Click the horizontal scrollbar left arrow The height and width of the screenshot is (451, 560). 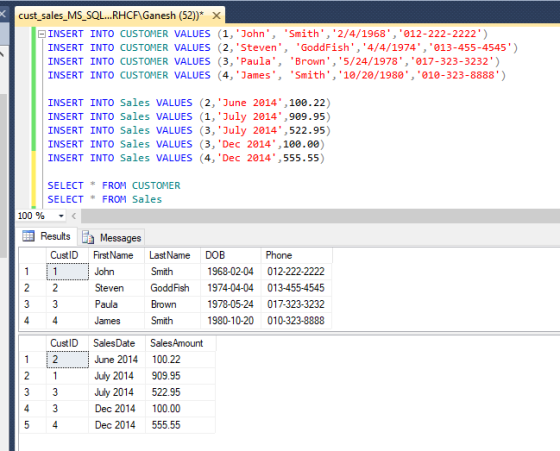point(74,216)
